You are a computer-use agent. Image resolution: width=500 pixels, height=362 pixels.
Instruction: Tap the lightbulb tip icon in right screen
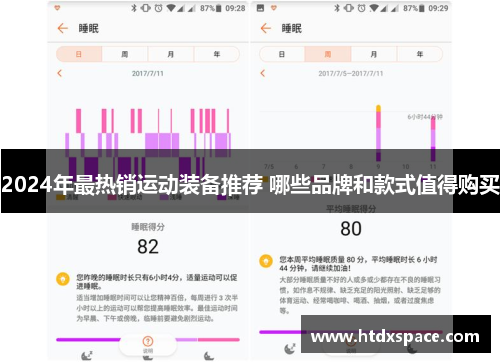click(266, 261)
